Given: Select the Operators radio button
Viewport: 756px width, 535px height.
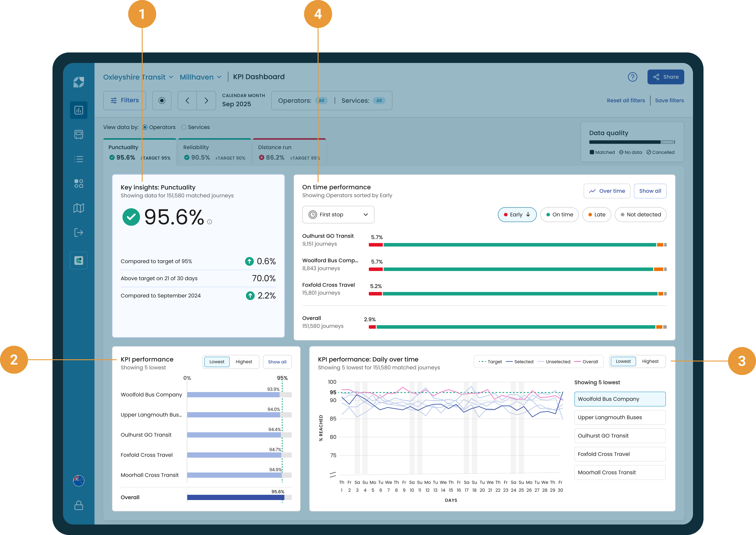Looking at the screenshot, I should [x=145, y=127].
